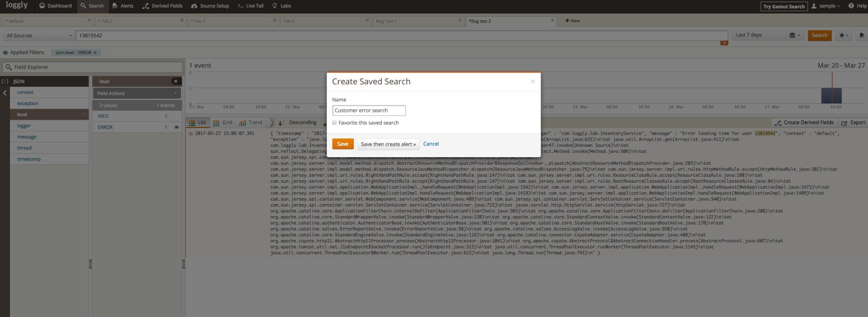
Task: Edit the saved search Name field
Action: pyautogui.click(x=369, y=111)
